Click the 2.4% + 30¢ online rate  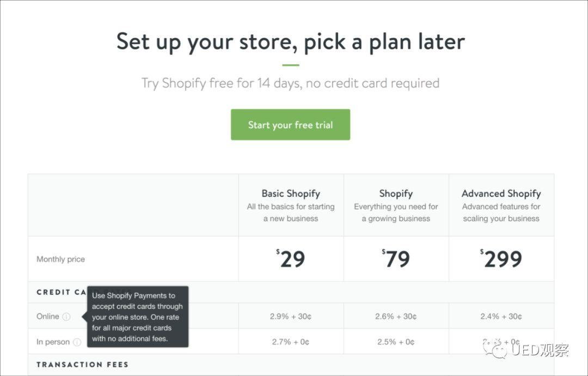coord(501,317)
